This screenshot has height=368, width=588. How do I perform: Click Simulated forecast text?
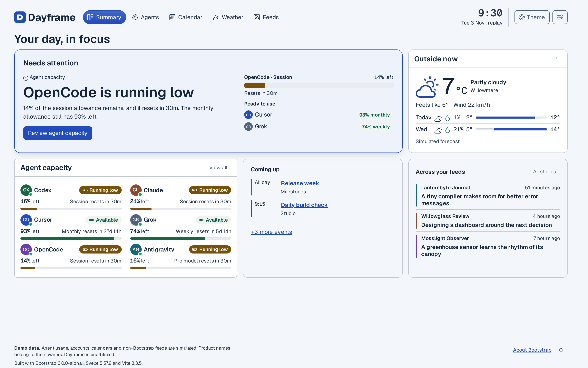(x=437, y=141)
